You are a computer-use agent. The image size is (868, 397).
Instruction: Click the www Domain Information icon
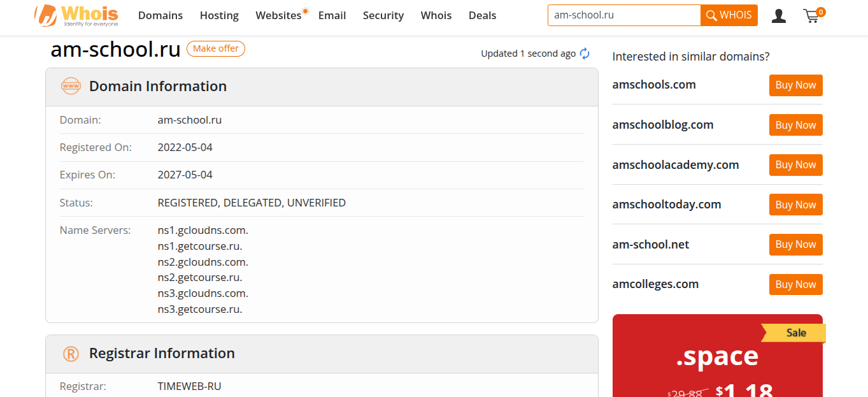pyautogui.click(x=71, y=86)
